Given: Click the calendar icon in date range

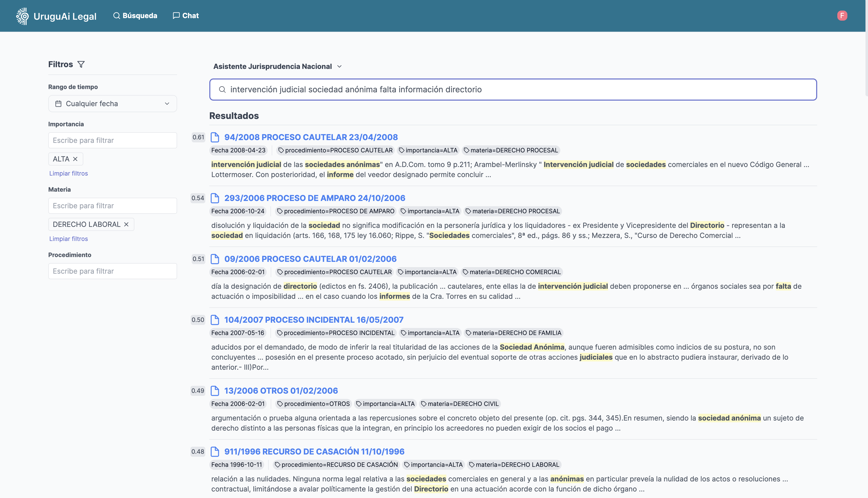Looking at the screenshot, I should point(59,104).
